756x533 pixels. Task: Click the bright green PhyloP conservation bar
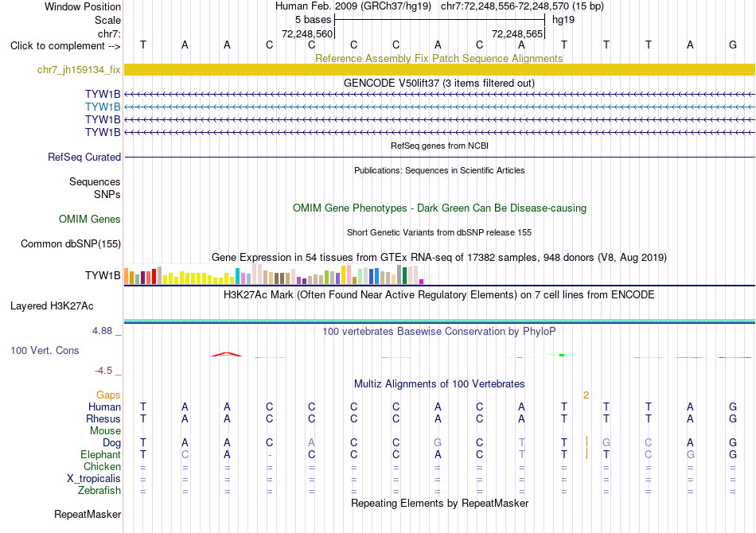point(562,355)
